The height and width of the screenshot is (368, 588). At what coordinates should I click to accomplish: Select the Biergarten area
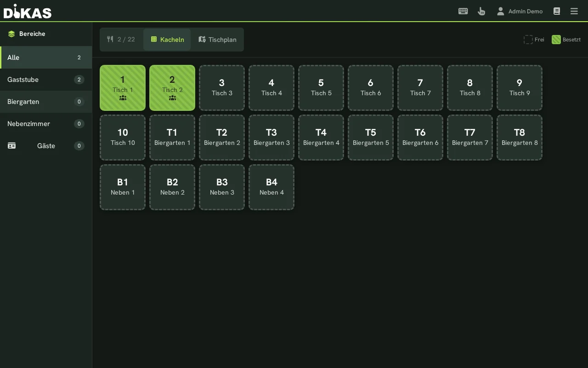pos(46,102)
